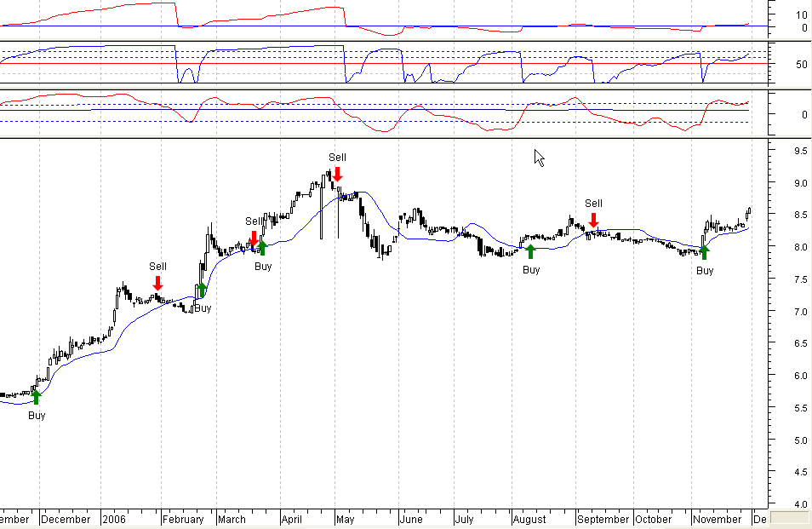Click the green Buy arrow in November

tap(704, 252)
